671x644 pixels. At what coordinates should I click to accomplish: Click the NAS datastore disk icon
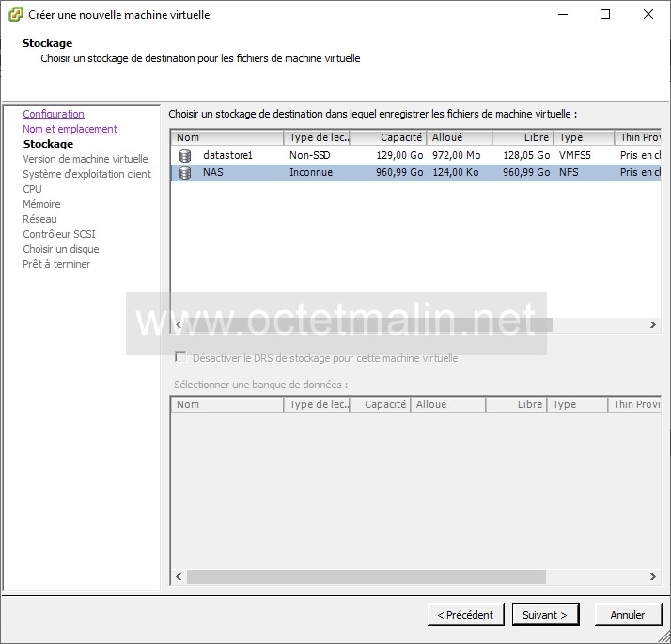click(185, 173)
